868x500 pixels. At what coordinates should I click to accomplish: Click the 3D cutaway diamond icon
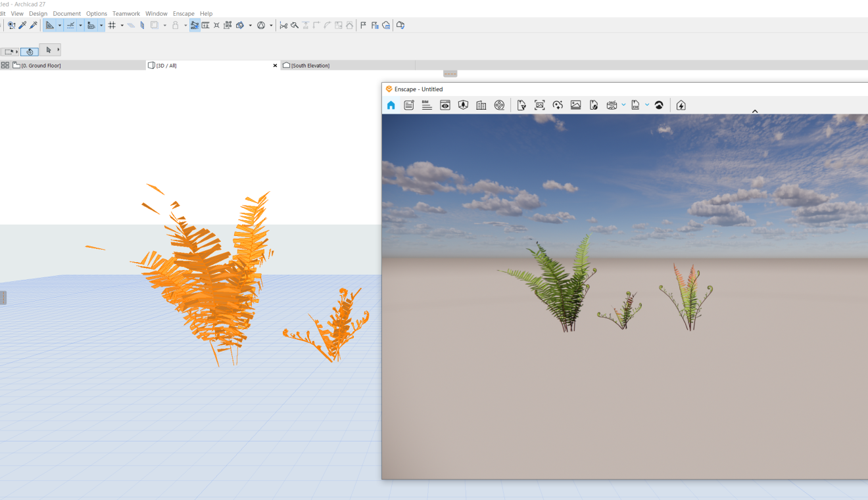coord(240,25)
